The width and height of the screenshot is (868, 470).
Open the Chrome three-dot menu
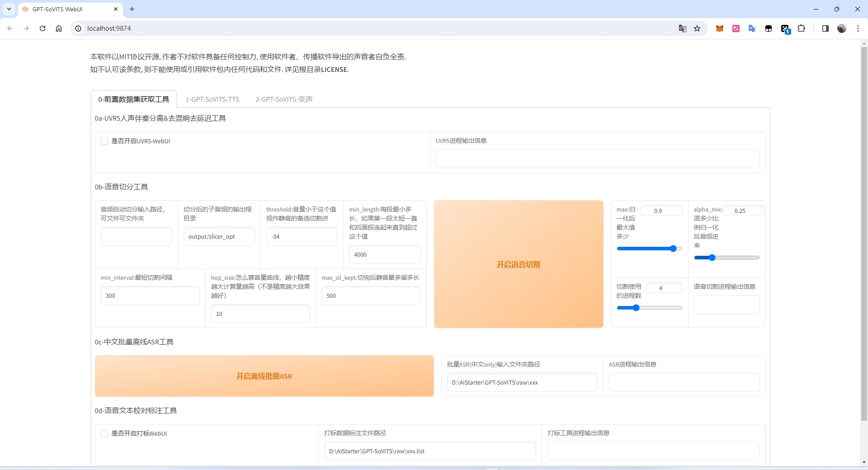pyautogui.click(x=858, y=28)
